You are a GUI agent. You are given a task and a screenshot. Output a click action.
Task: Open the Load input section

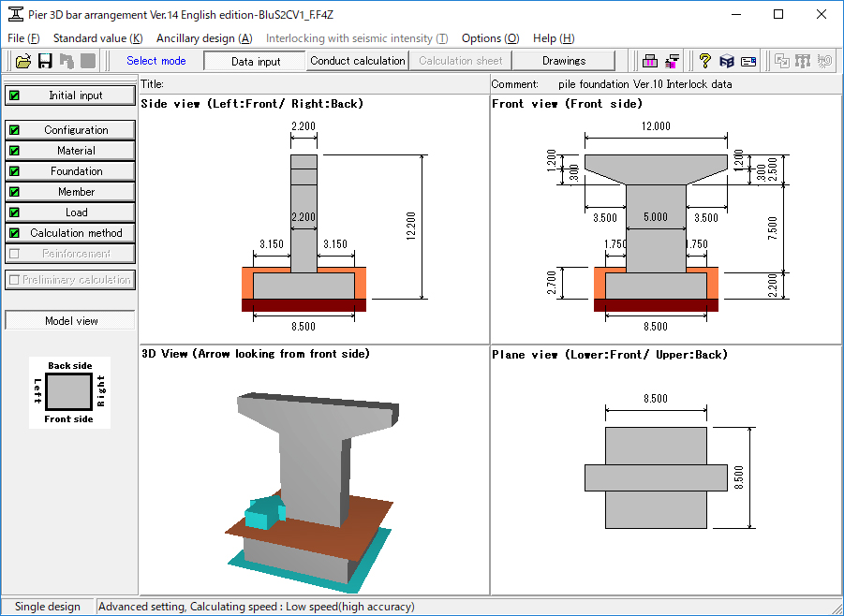coord(70,212)
